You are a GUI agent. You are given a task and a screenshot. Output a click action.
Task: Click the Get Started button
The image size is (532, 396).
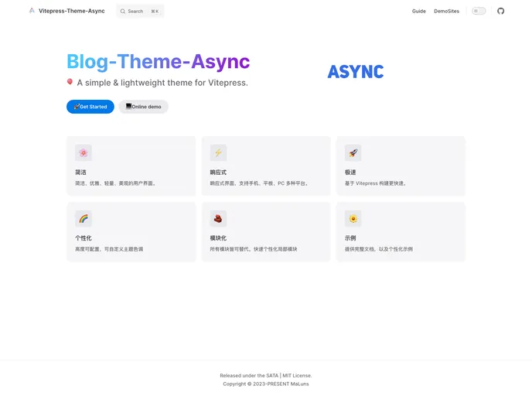90,107
